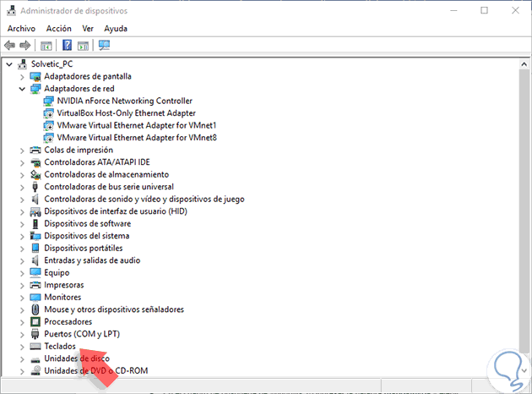This screenshot has height=394, width=532.
Task: Click the show/hide console tree icon
Action: [x=46, y=45]
